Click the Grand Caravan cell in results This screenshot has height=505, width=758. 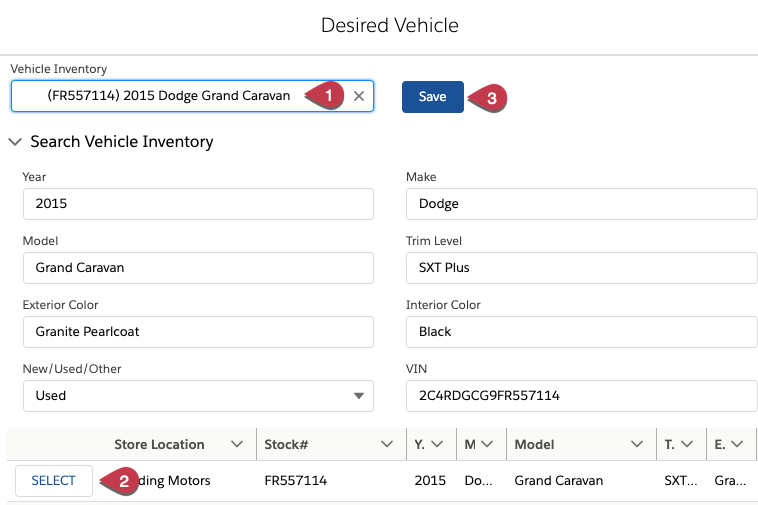[x=559, y=481]
